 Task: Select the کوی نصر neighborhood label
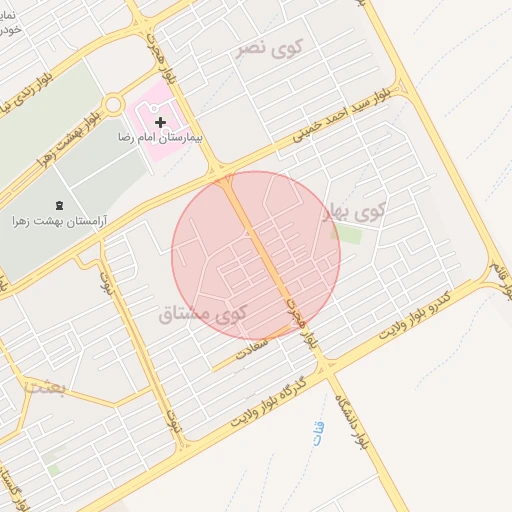(270, 49)
